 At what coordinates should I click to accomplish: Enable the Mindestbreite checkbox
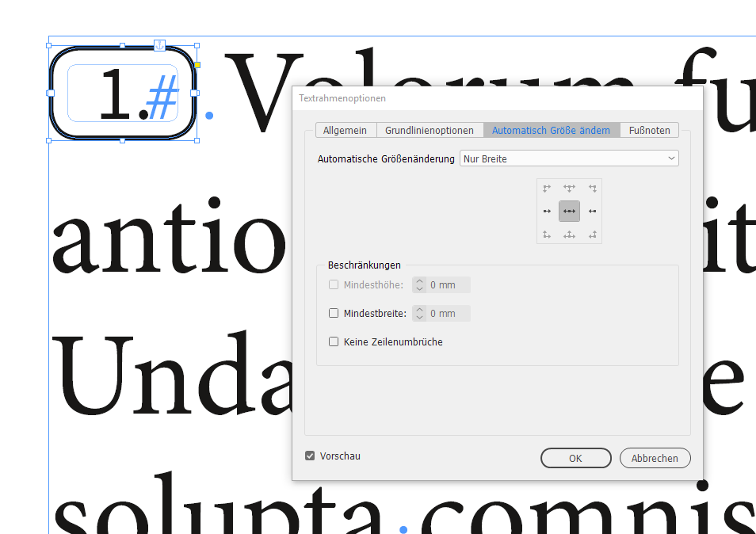pos(334,313)
